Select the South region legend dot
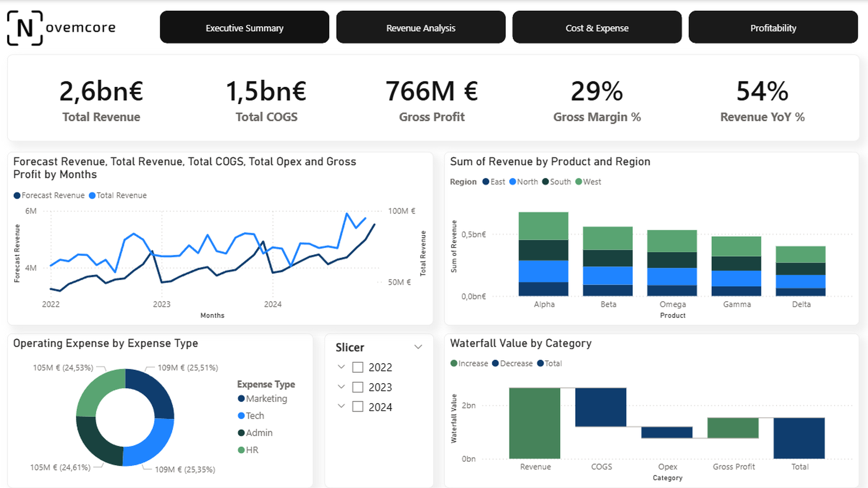 pyautogui.click(x=546, y=182)
